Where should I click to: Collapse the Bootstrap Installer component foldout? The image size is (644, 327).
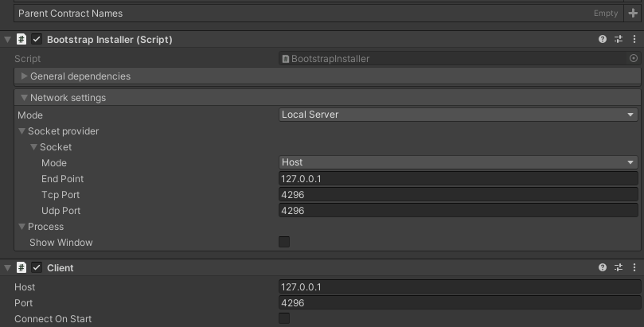[7, 40]
